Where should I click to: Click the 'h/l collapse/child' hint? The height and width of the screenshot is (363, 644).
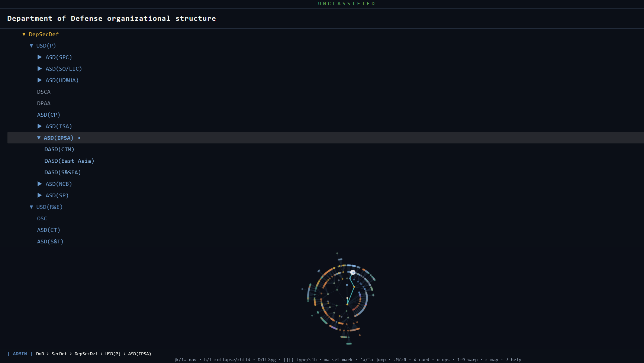click(227, 360)
